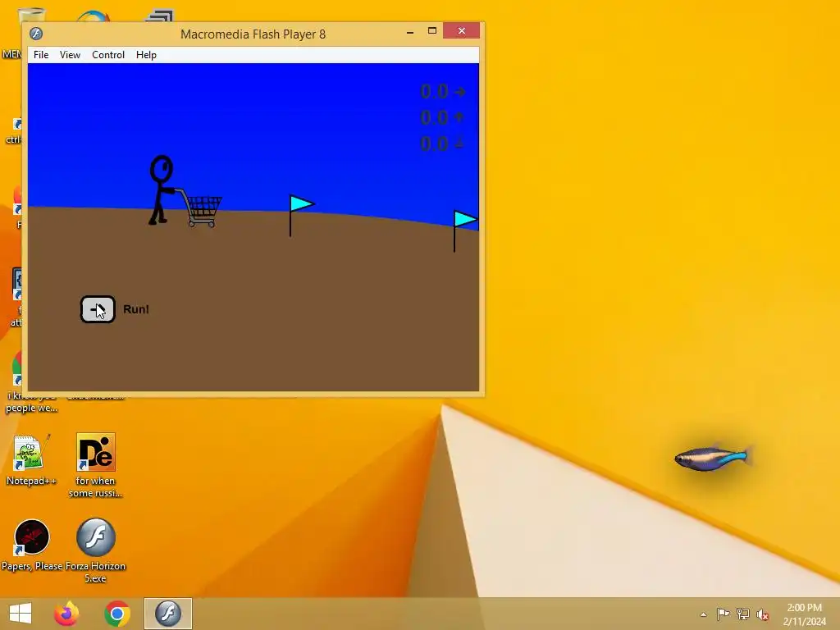Open the network tray icon

pyautogui.click(x=743, y=614)
